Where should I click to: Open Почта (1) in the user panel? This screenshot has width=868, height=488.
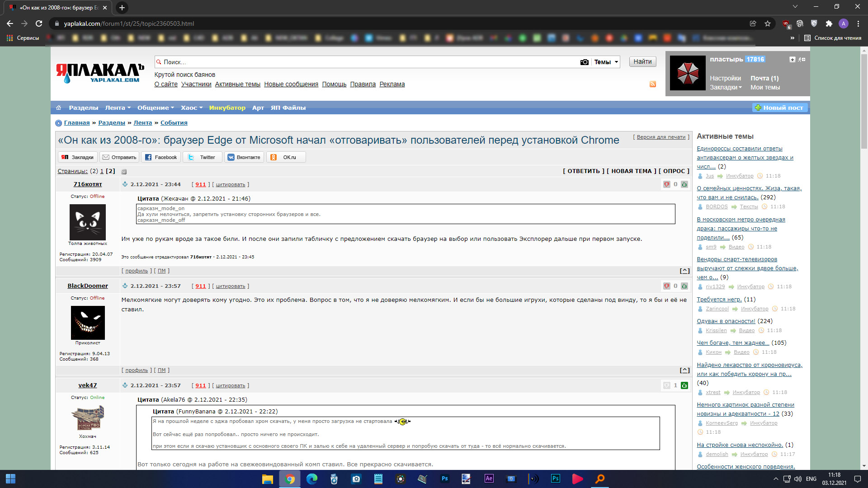(x=764, y=78)
